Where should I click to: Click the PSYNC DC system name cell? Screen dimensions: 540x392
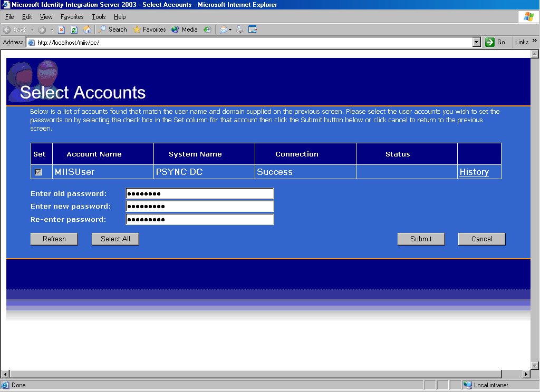204,172
